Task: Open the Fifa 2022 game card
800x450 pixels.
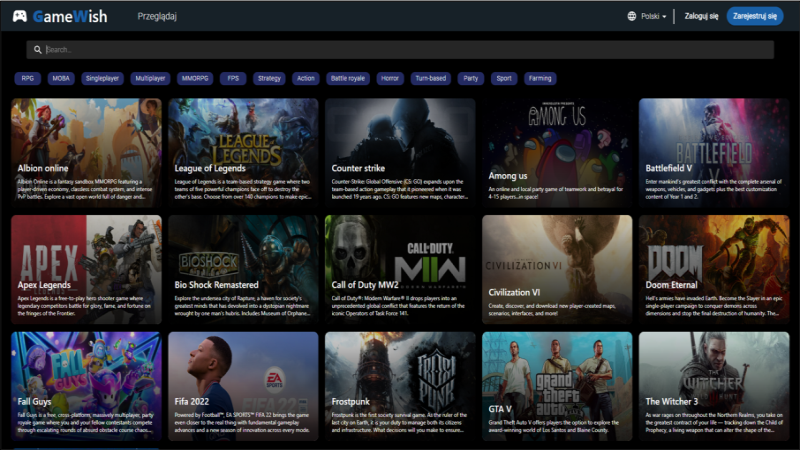Action: click(x=243, y=386)
